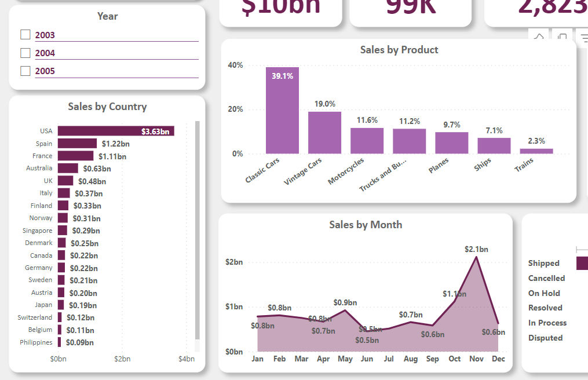The width and height of the screenshot is (588, 380).
Task: Enable 2005 in the Year slicer
Action: tap(25, 71)
